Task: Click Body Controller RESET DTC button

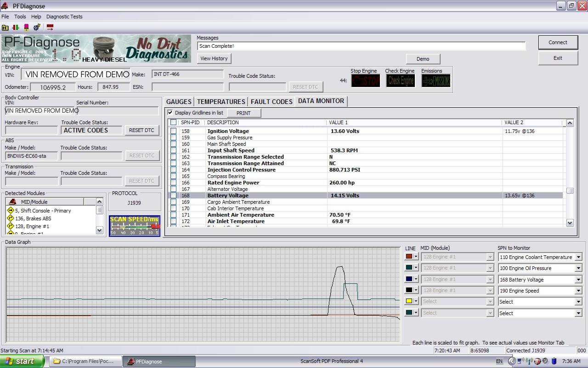Action: click(142, 130)
